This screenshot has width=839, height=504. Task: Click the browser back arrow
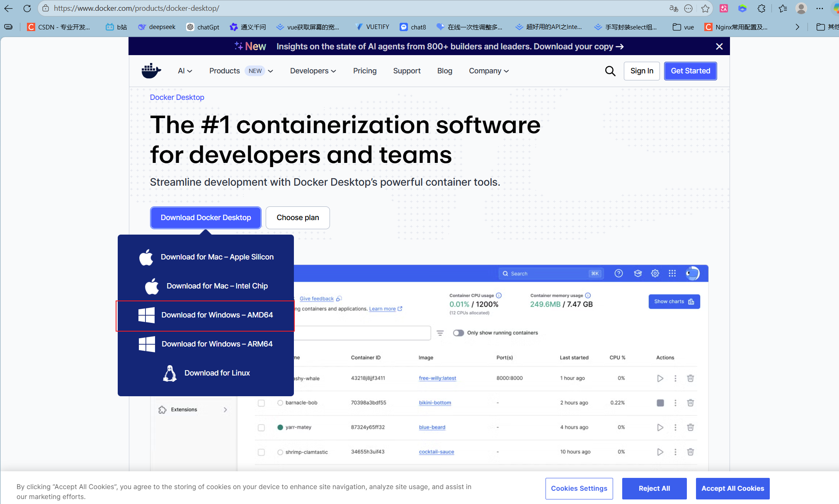(8, 8)
